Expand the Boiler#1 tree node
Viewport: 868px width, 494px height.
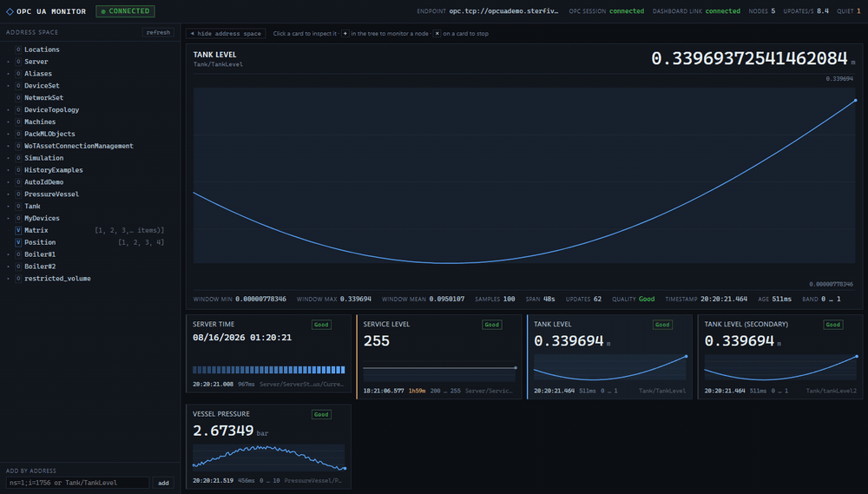pyautogui.click(x=9, y=254)
